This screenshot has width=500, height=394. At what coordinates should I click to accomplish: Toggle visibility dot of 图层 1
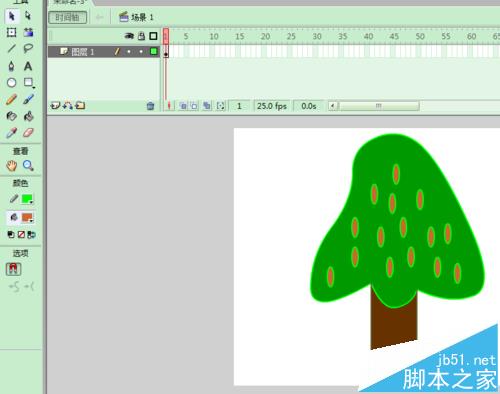pyautogui.click(x=129, y=52)
